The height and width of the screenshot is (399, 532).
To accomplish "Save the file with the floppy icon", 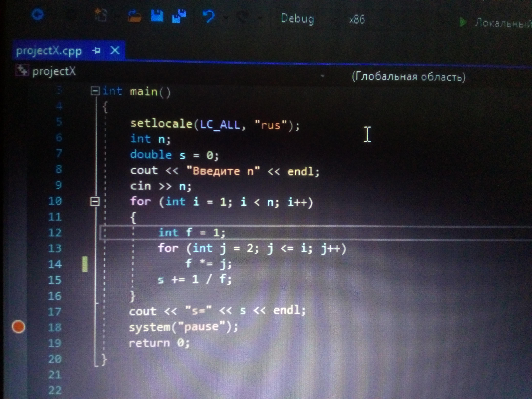I will point(157,16).
